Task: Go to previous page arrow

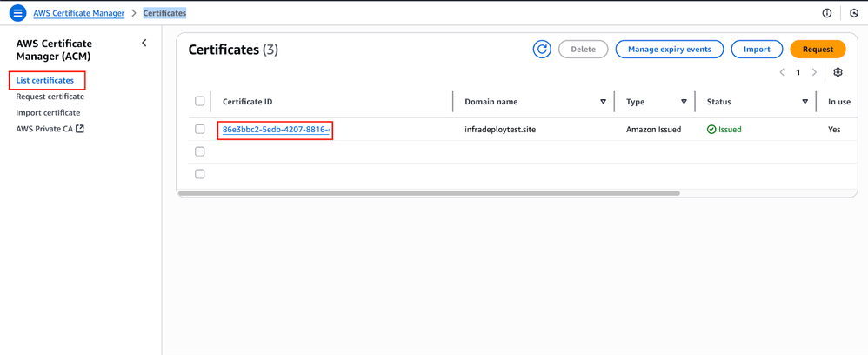Action: 782,72
